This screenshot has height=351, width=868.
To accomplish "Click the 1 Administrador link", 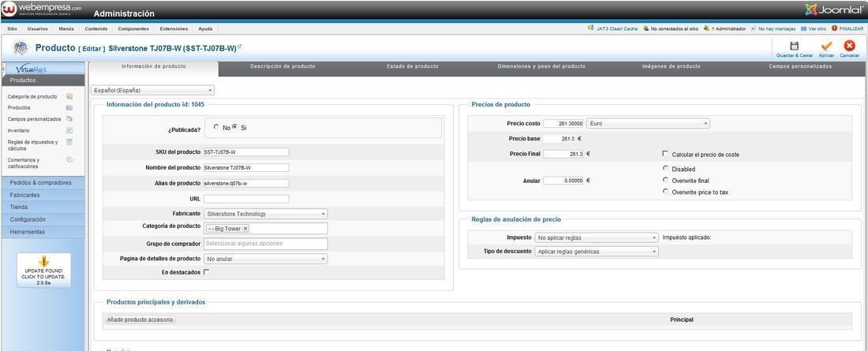I will pos(728,28).
